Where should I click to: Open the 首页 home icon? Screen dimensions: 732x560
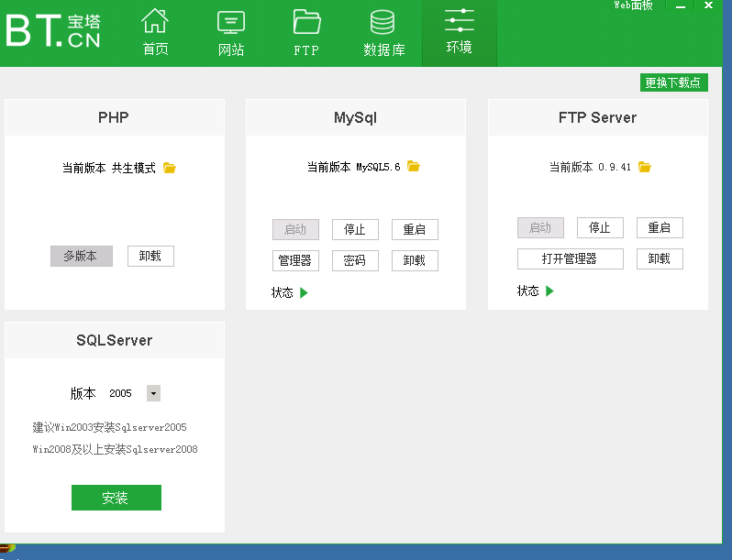pos(155,32)
